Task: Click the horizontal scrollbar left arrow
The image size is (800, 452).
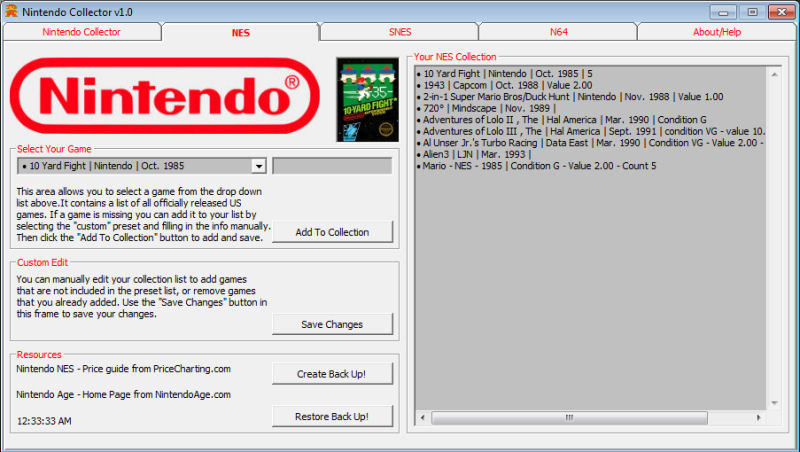Action: [x=422, y=417]
